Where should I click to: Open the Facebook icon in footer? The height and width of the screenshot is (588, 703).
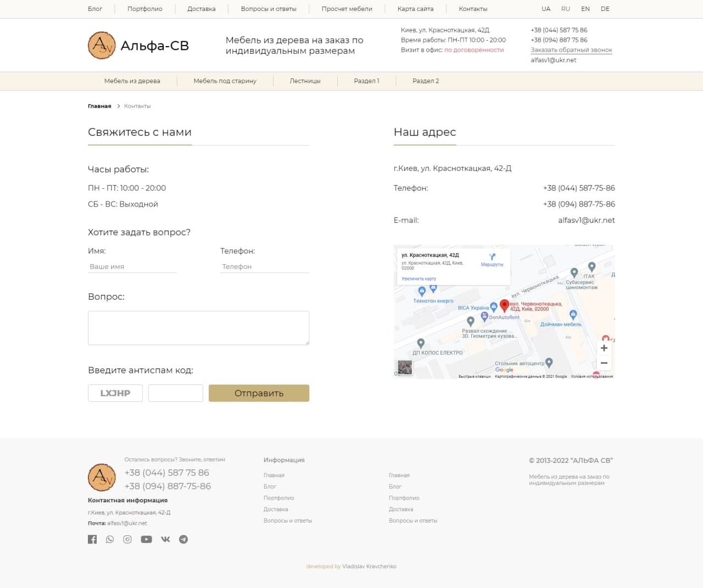[x=92, y=539]
